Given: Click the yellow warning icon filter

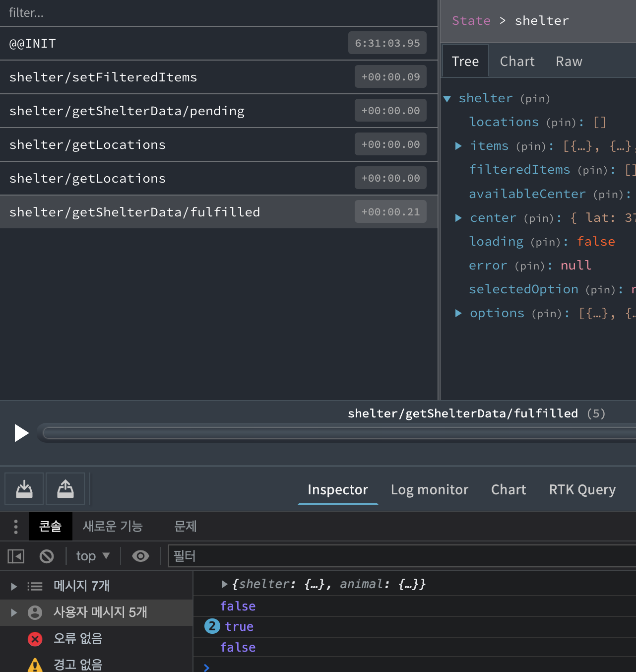Looking at the screenshot, I should 35,665.
